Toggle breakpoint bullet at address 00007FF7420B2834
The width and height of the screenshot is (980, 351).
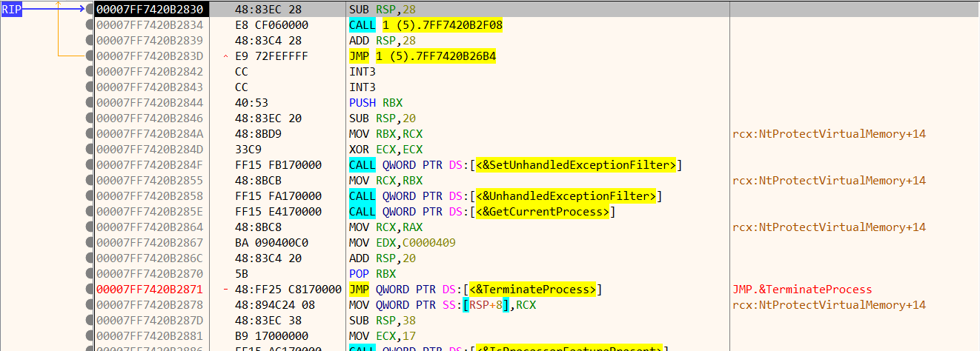click(x=90, y=25)
